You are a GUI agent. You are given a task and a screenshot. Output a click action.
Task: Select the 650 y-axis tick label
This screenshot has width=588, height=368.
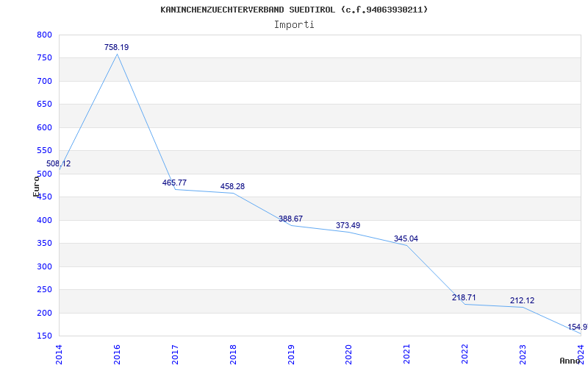(x=44, y=105)
